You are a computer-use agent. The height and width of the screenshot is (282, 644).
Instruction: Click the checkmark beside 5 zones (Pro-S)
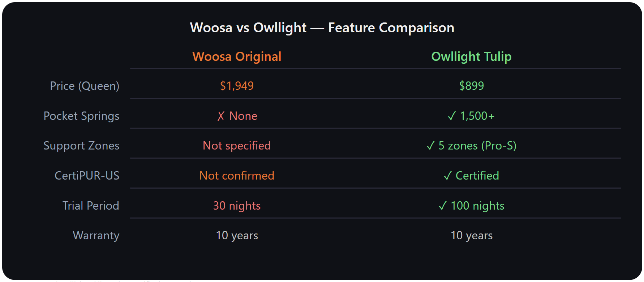(430, 146)
